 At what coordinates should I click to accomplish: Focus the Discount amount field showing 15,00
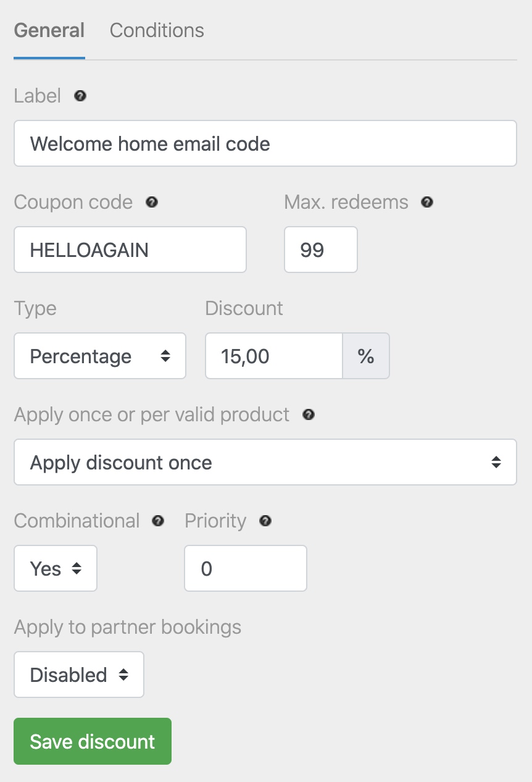pos(274,356)
